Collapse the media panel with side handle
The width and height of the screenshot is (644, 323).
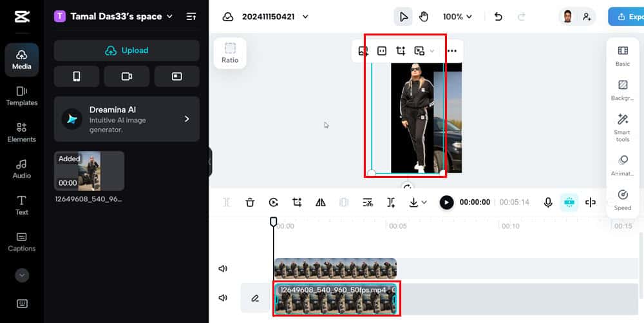pyautogui.click(x=210, y=161)
